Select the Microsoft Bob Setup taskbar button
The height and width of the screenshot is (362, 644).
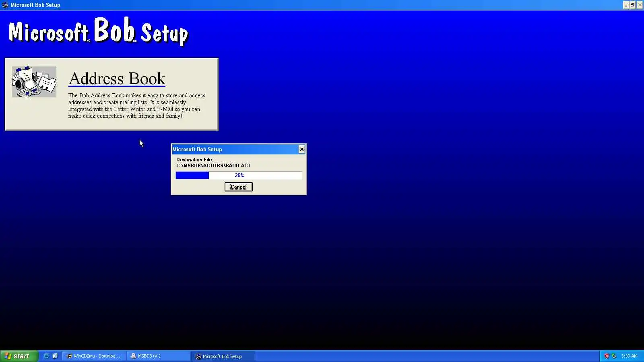tap(223, 356)
